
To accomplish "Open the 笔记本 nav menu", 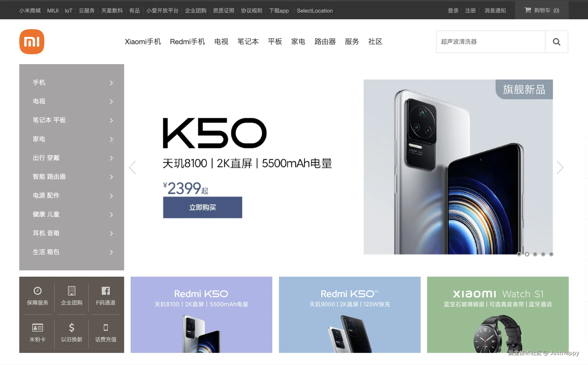I will point(248,41).
